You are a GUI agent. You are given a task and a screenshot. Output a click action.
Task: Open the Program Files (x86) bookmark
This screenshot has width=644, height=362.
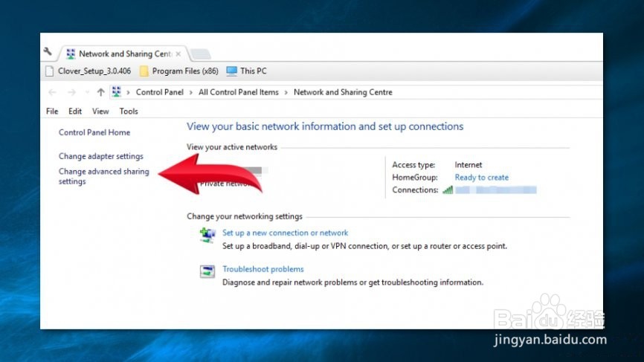179,71
